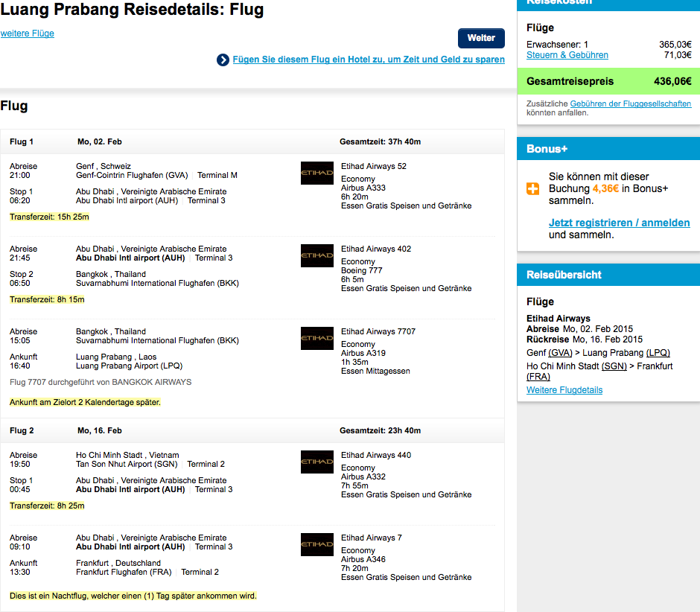Select the green Gesamtreisepreis total bar
Viewport: 700px width, 612px height.
click(x=608, y=81)
